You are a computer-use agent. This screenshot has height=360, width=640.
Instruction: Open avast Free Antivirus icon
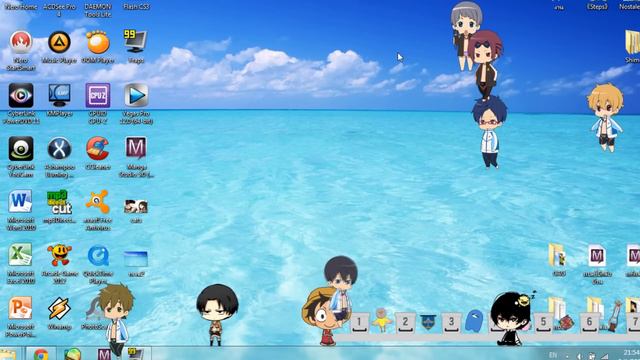[x=98, y=202]
